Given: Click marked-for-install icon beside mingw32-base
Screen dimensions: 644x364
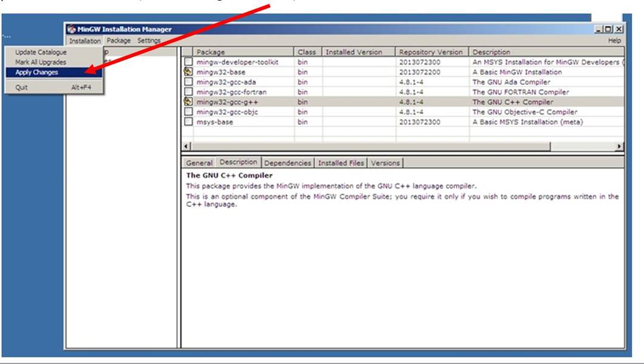Looking at the screenshot, I should 188,72.
